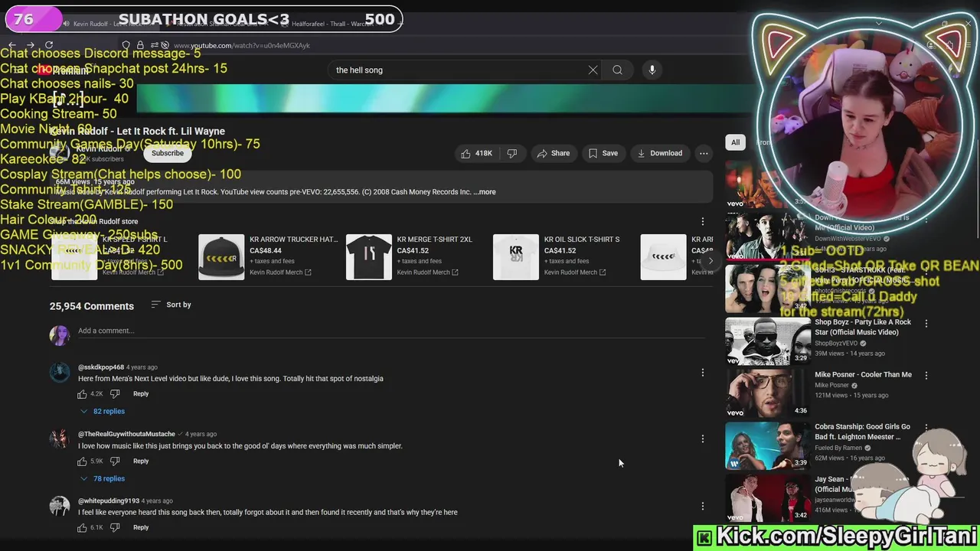Open Cobra Starship Good Girls Go Bad title
The width and height of the screenshot is (980, 551).
tap(862, 432)
